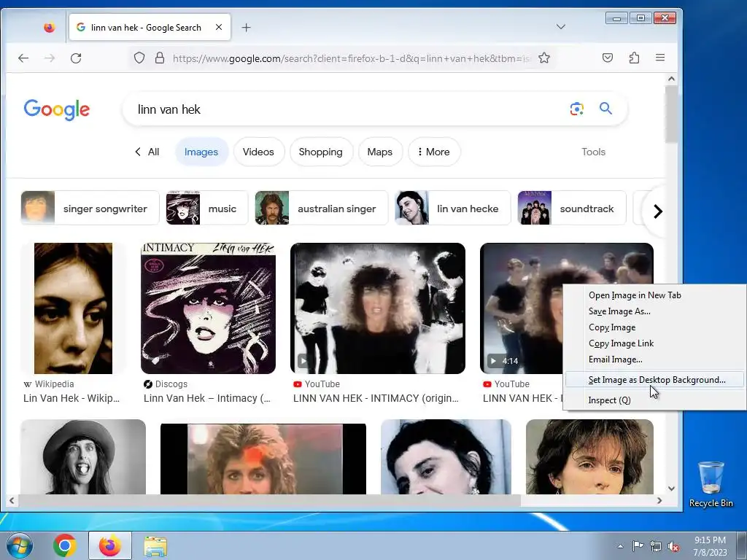747x560 pixels.
Task: Switch to the All results tab
Action: tap(147, 152)
